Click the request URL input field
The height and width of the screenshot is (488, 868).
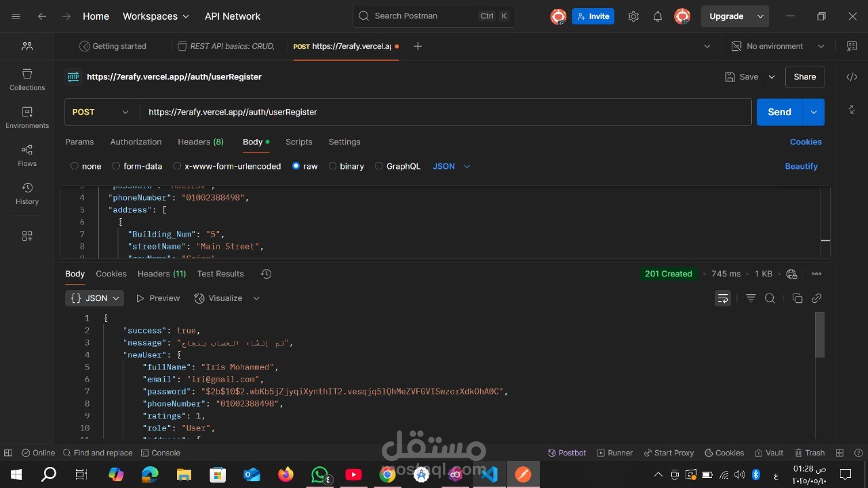(407, 112)
